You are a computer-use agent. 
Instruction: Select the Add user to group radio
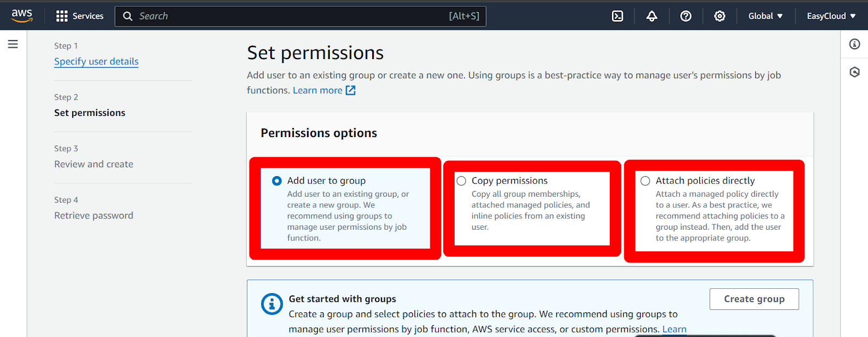click(x=277, y=181)
